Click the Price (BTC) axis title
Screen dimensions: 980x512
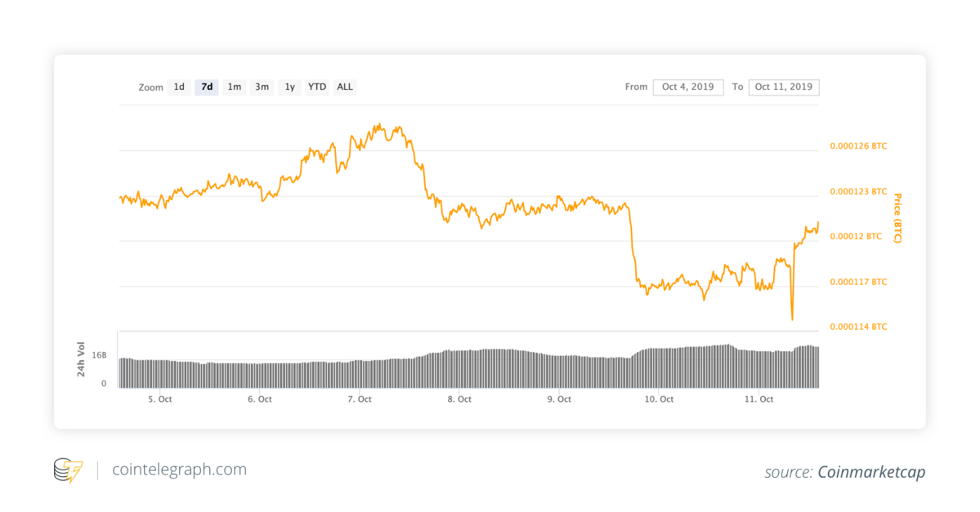click(x=897, y=214)
